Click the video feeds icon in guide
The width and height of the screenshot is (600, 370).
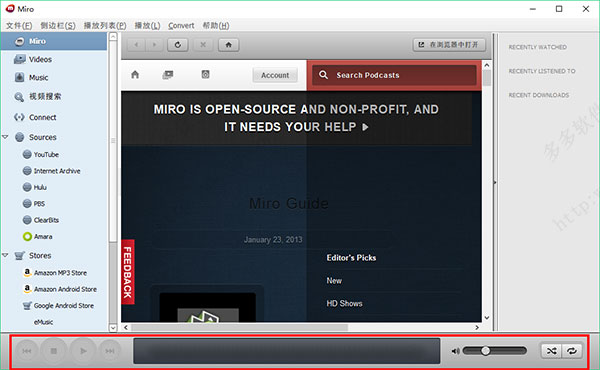click(x=168, y=75)
